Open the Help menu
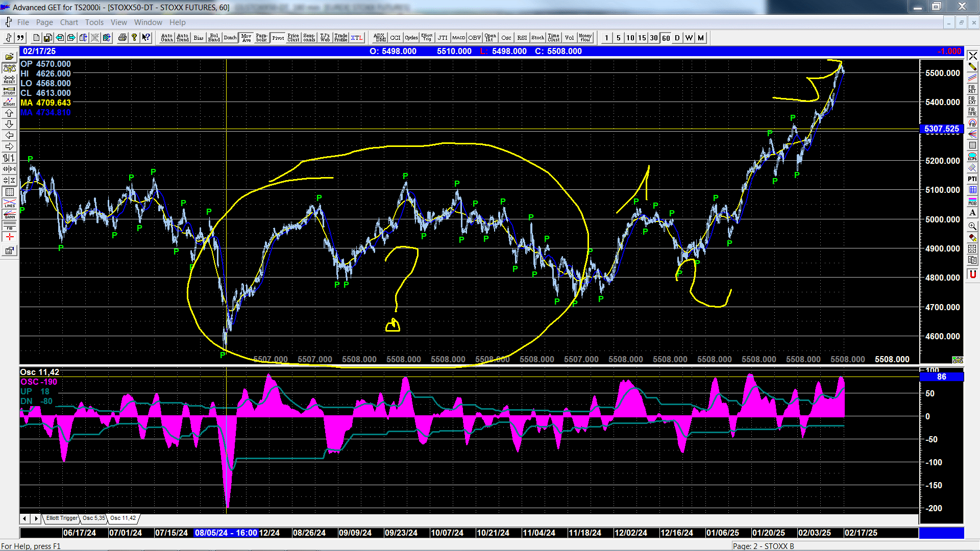Screen dimensions: 980x551 click(x=178, y=22)
